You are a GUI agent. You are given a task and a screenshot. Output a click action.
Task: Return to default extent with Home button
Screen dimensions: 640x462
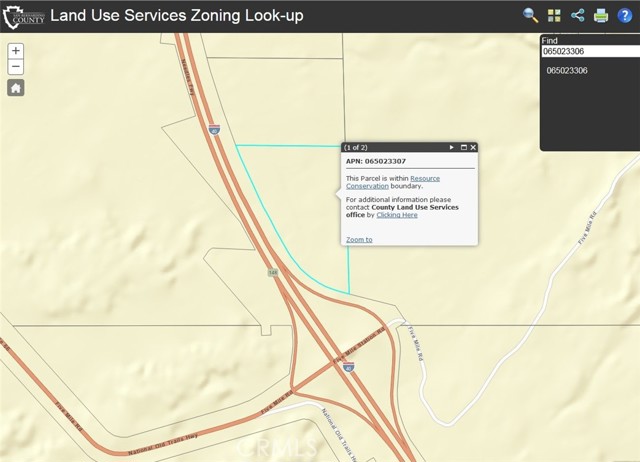[16, 88]
